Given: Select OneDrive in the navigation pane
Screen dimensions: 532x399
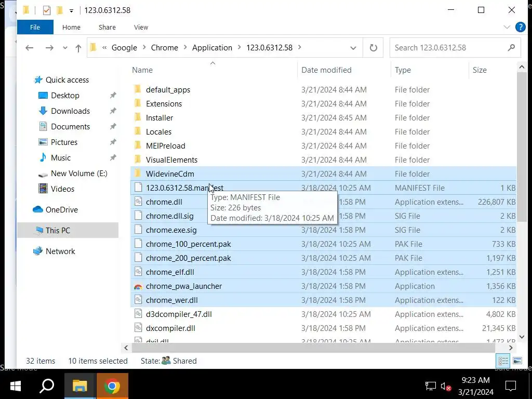Looking at the screenshot, I should click(x=61, y=210).
